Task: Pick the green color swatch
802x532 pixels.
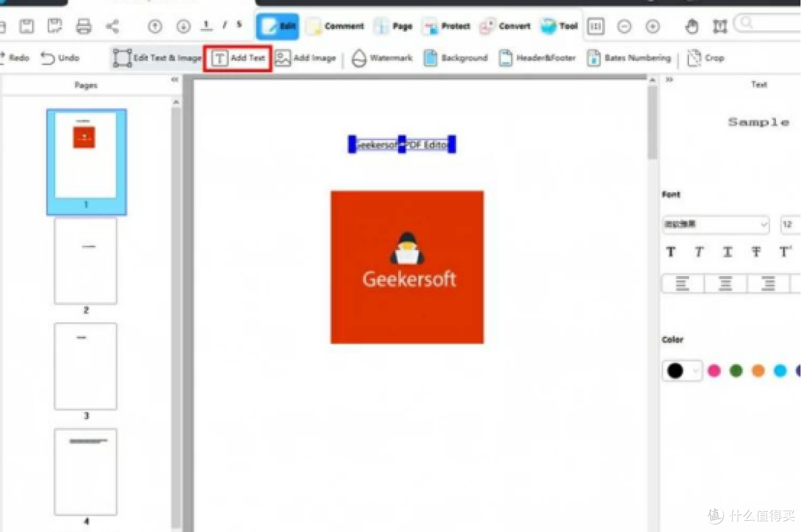Action: pyautogui.click(x=736, y=370)
